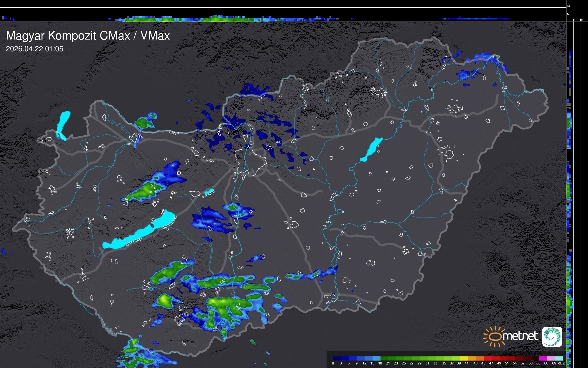The height and width of the screenshot is (368, 588).
Task: Select the dark navy 0 dBZ swatch
Action: pos(337,358)
